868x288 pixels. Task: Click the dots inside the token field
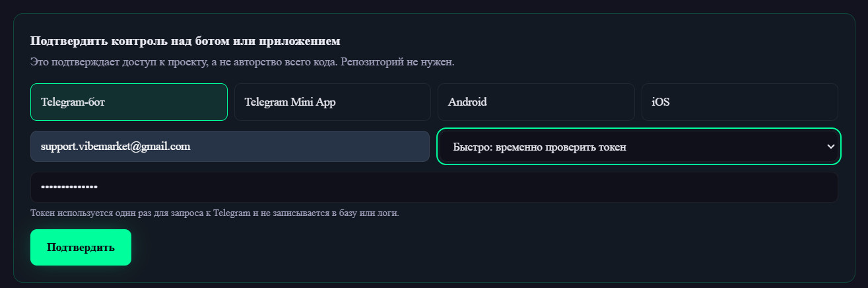[x=69, y=187]
